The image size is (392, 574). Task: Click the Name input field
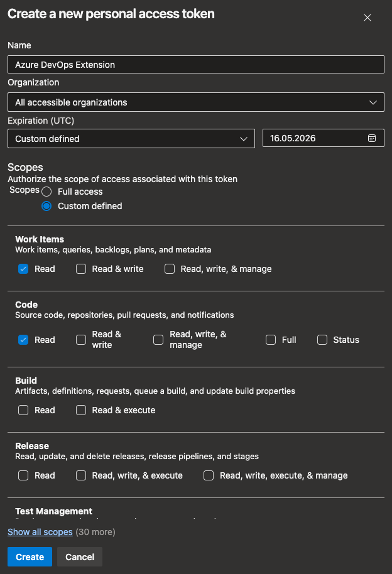click(196, 65)
